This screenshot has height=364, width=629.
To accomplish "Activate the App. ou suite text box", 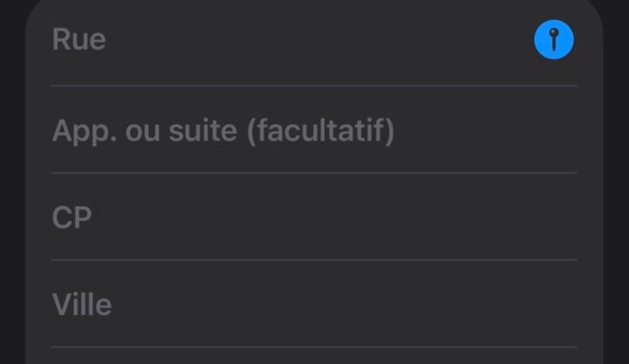I will point(314,131).
